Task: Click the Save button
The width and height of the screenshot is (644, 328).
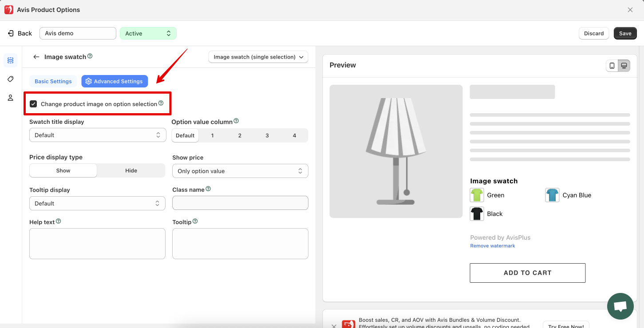Action: (x=625, y=33)
